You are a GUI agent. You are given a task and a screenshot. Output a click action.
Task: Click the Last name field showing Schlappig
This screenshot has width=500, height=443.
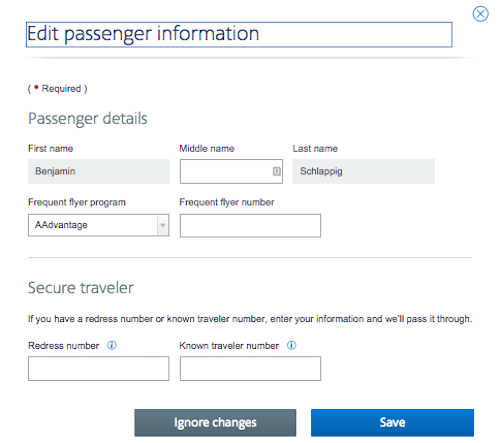(x=363, y=171)
